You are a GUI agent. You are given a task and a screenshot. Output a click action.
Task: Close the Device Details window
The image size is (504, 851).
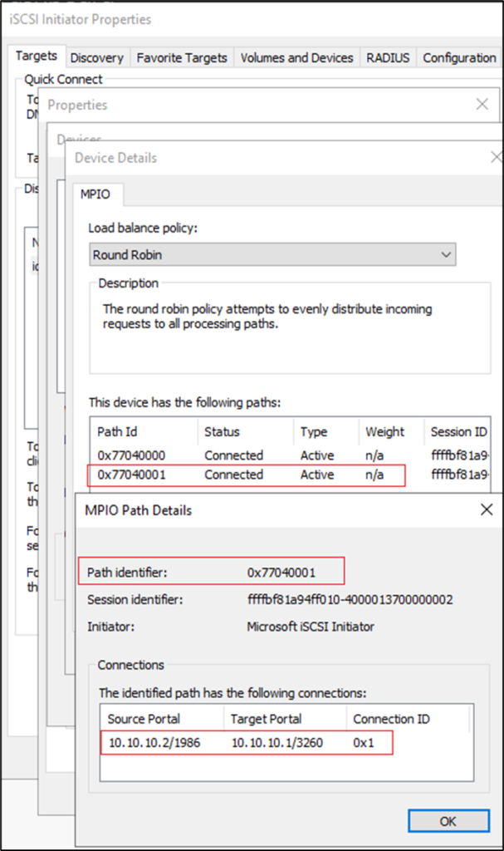(x=497, y=157)
